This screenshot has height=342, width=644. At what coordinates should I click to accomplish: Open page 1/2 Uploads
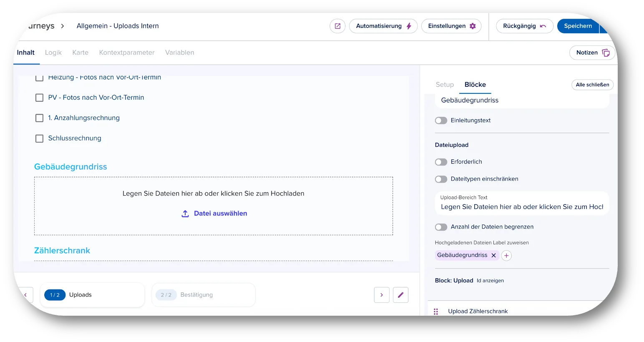coord(92,295)
